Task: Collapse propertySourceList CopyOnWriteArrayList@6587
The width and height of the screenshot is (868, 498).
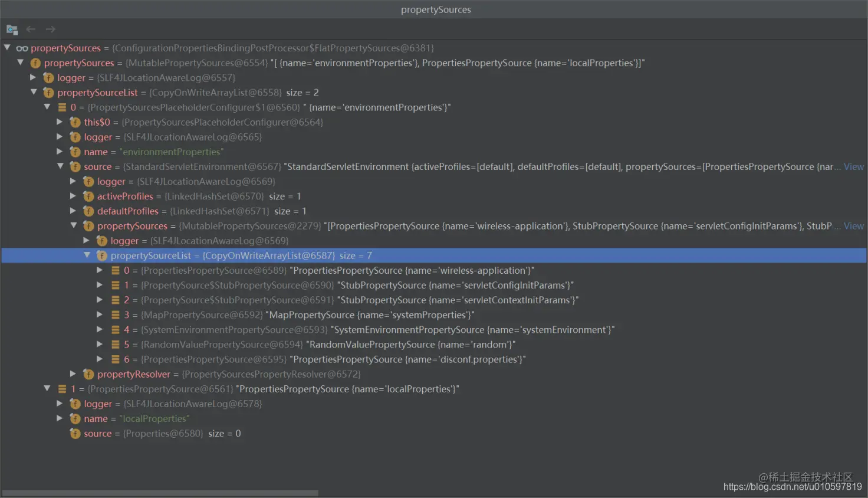Action: pyautogui.click(x=87, y=255)
